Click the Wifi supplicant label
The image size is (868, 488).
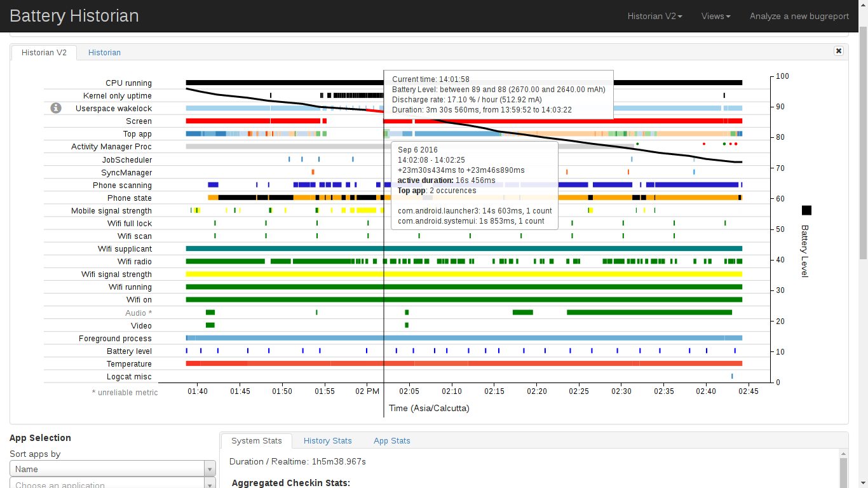pos(125,249)
